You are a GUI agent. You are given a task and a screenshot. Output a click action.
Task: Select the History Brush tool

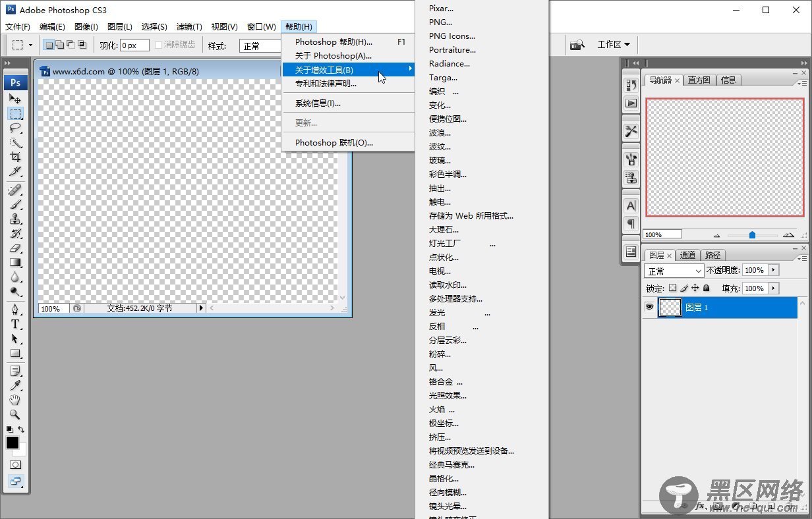pos(15,234)
